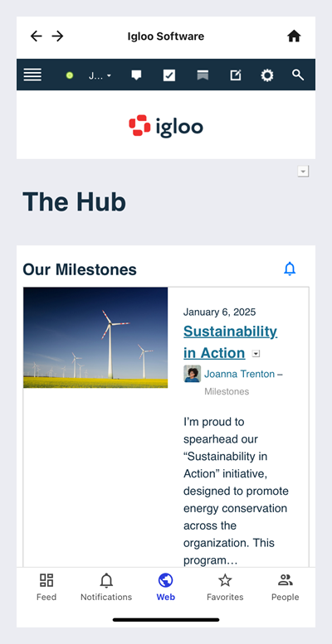Open the bookmarks flag icon
This screenshot has width=332, height=644.
pos(203,75)
